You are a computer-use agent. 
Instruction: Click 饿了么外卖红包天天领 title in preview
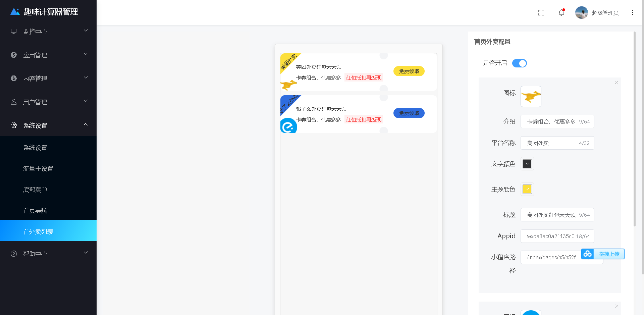[x=321, y=109]
